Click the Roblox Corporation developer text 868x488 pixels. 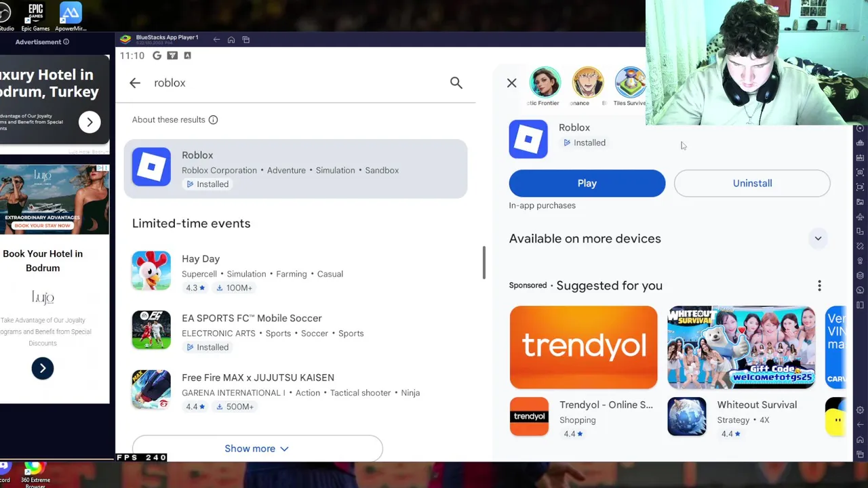pyautogui.click(x=219, y=170)
